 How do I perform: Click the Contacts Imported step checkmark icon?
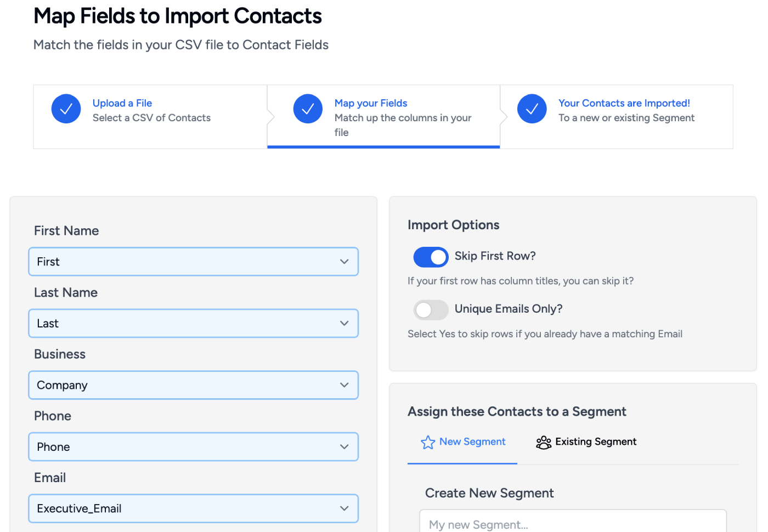[532, 109]
